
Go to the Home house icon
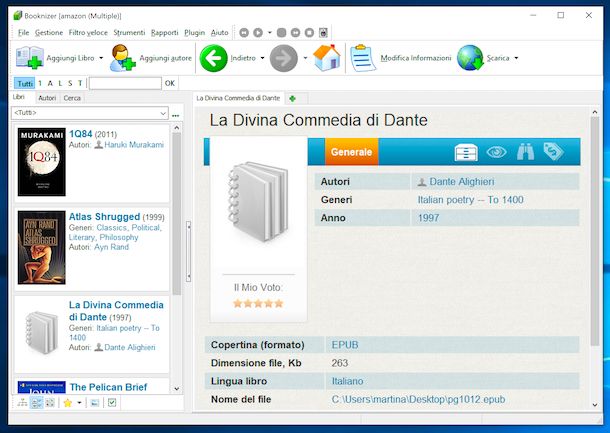327,58
